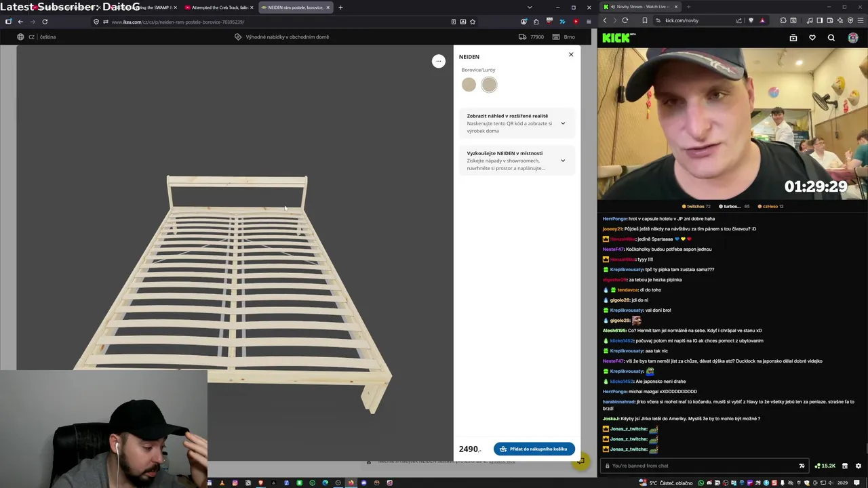The image size is (868, 488).
Task: Go back in the Kick browser window
Action: coord(605,20)
